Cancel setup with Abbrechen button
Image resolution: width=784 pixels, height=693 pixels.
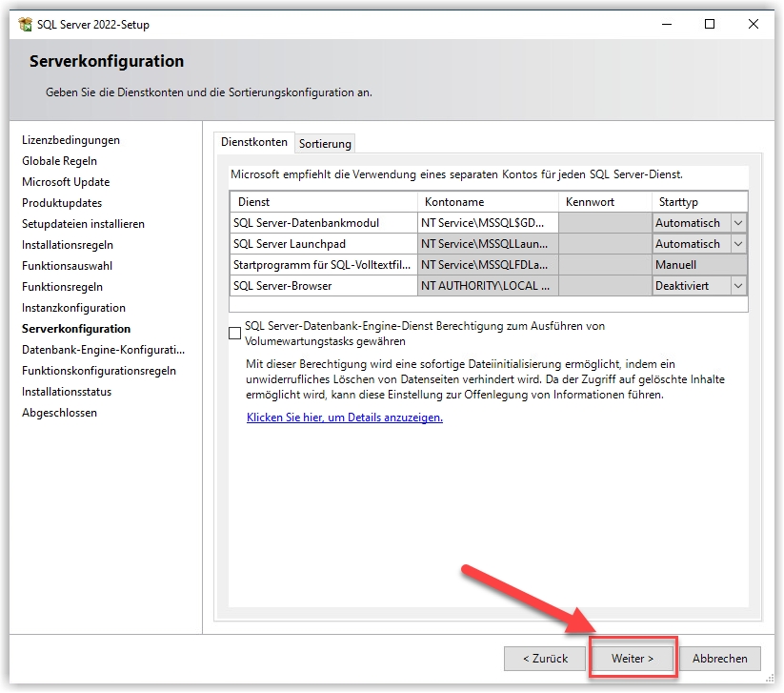coord(720,659)
